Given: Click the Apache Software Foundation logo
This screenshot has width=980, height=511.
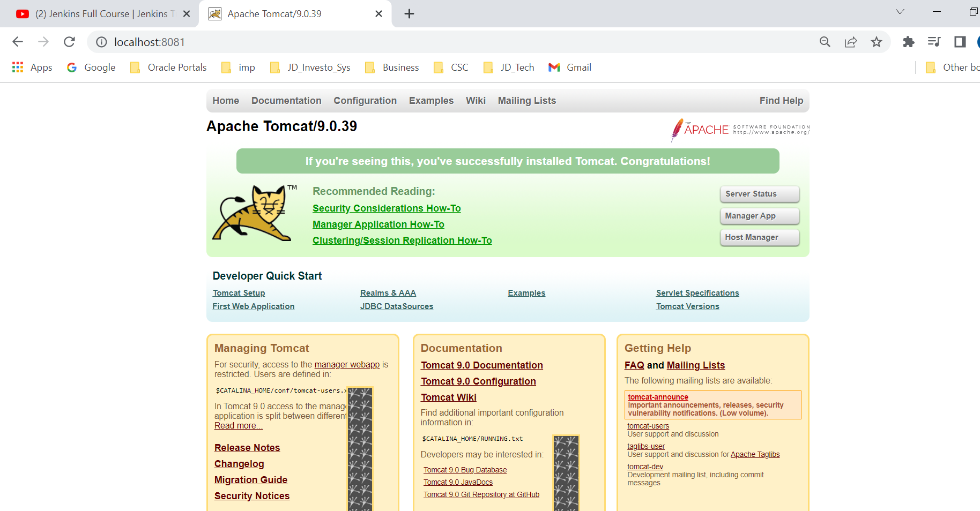Looking at the screenshot, I should (740, 130).
